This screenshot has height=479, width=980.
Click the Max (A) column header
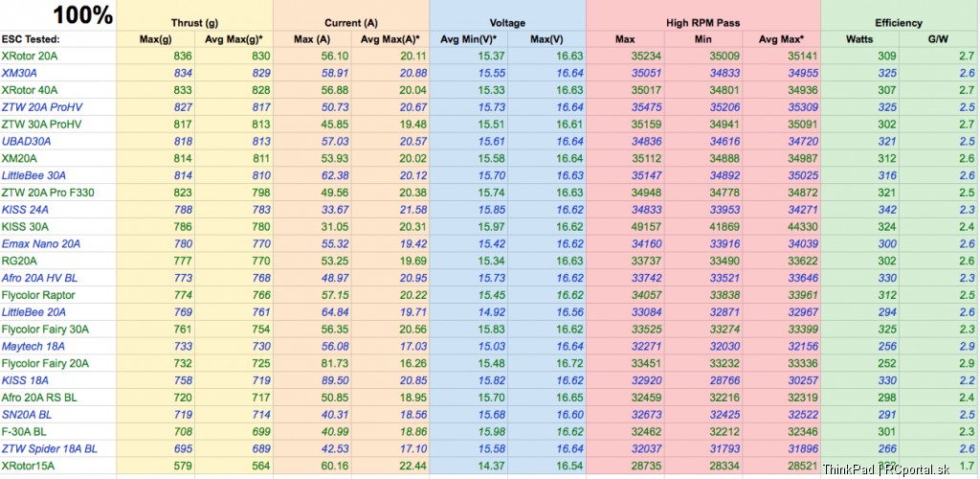[312, 39]
